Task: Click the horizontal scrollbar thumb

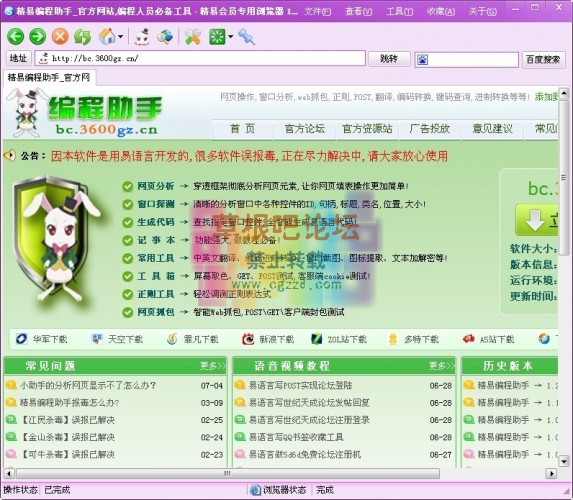Action: click(x=228, y=474)
